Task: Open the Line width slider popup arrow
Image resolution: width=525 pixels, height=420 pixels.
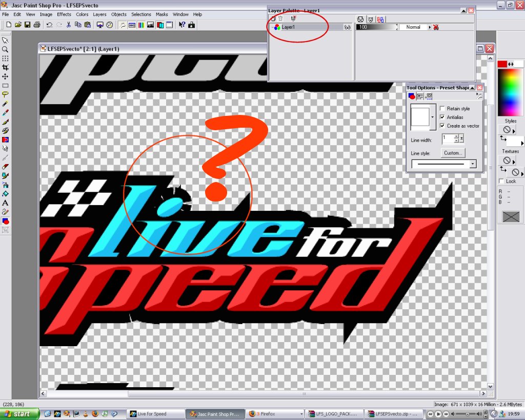Action: 462,138
